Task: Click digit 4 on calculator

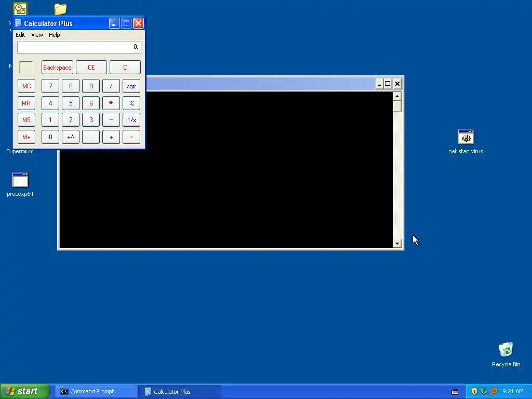Action: click(x=50, y=103)
